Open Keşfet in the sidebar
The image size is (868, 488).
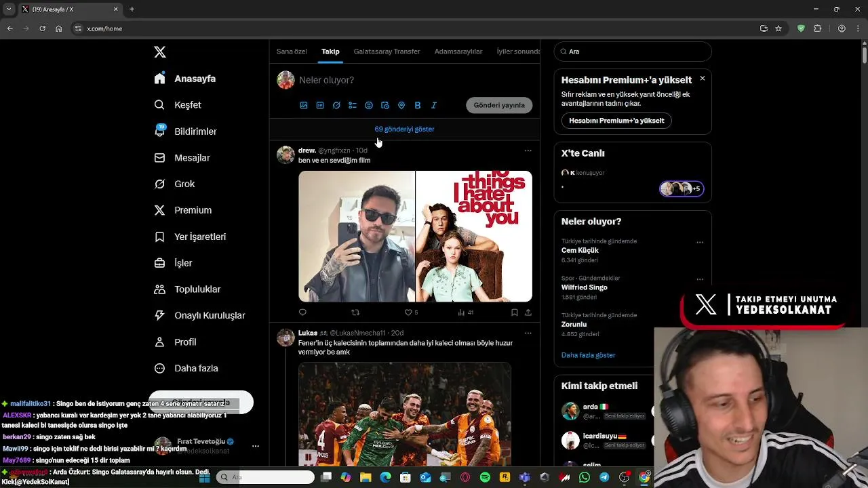178,105
